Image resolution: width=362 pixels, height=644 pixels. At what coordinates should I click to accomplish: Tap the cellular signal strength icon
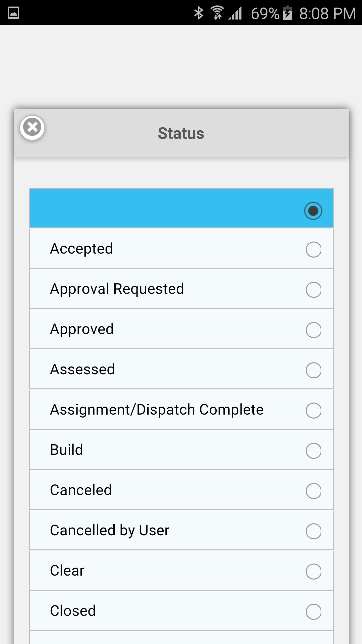[x=235, y=13]
